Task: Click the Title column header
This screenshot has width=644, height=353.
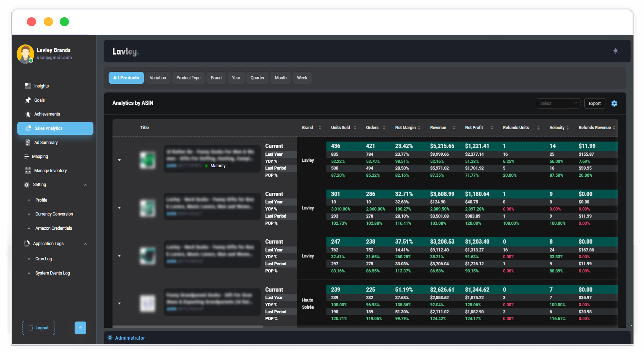Action: pos(144,128)
